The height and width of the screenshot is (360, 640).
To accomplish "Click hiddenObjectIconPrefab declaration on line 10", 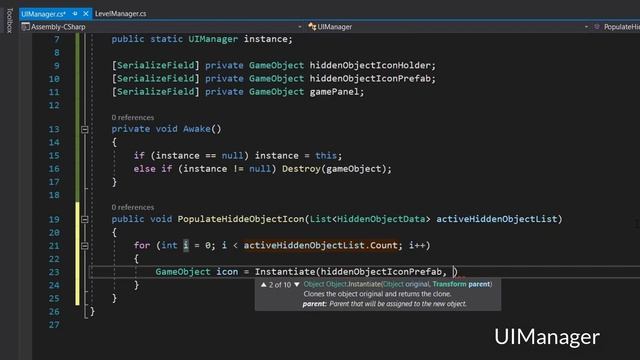I will point(370,78).
